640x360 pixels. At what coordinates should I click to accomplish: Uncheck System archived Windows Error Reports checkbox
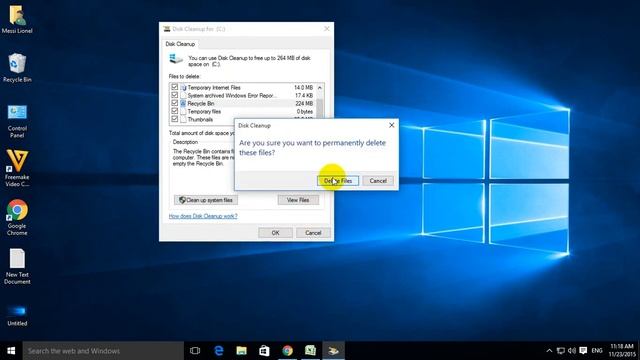click(x=175, y=95)
